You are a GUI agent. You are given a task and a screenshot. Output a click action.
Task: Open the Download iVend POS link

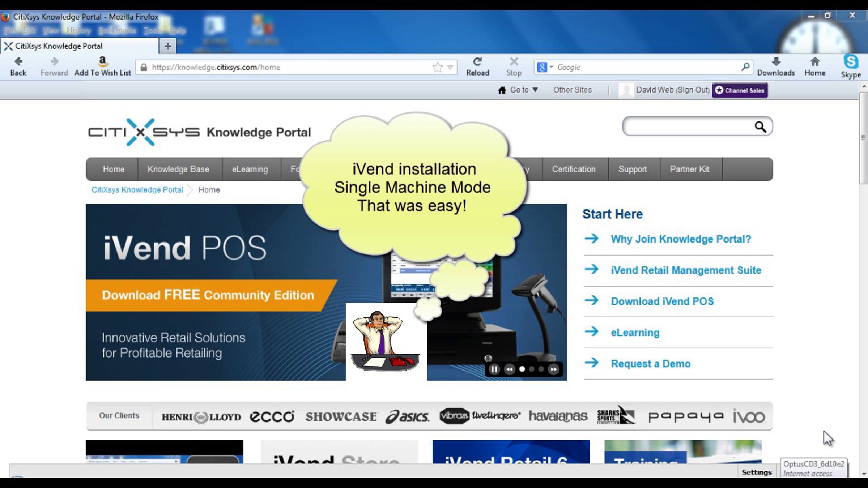point(662,301)
